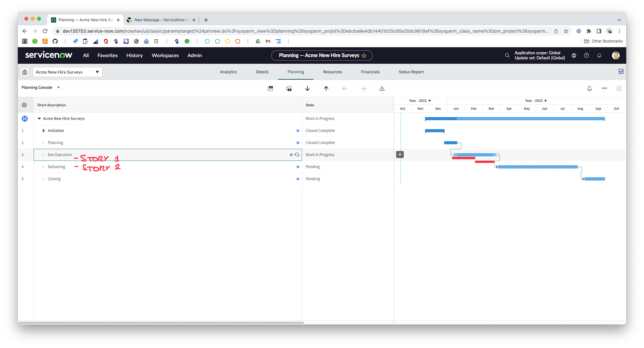Open the Year - 2022 timescale dropdown
The width and height of the screenshot is (644, 348).
pyautogui.click(x=420, y=101)
